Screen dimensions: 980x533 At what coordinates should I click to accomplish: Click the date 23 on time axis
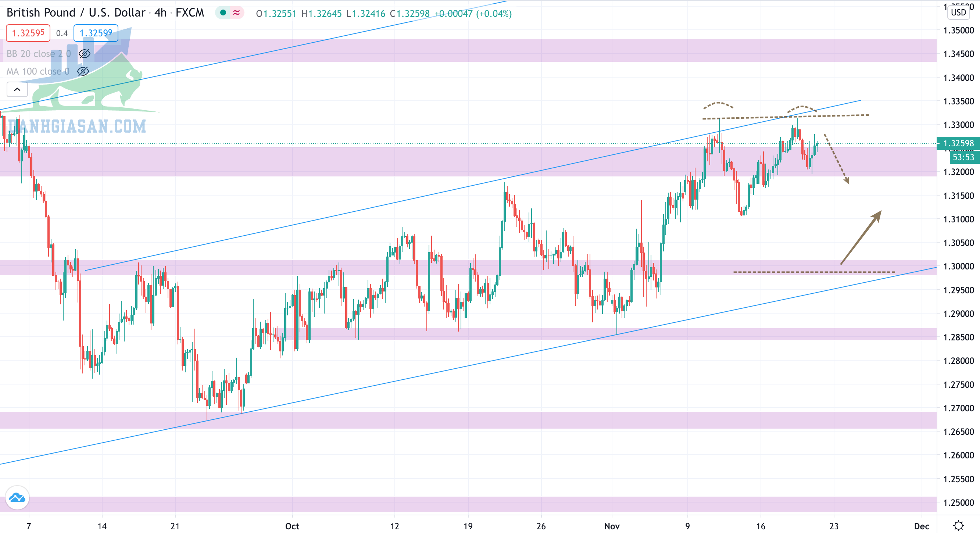pyautogui.click(x=834, y=526)
